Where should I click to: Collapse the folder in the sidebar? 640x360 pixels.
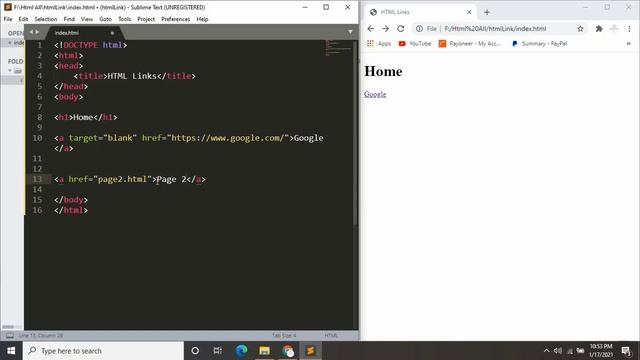pyautogui.click(x=10, y=71)
